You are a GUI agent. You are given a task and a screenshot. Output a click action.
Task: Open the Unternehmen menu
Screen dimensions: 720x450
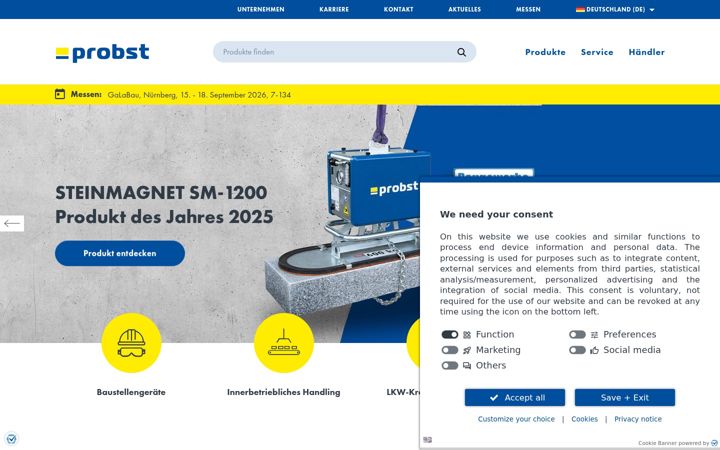(261, 9)
